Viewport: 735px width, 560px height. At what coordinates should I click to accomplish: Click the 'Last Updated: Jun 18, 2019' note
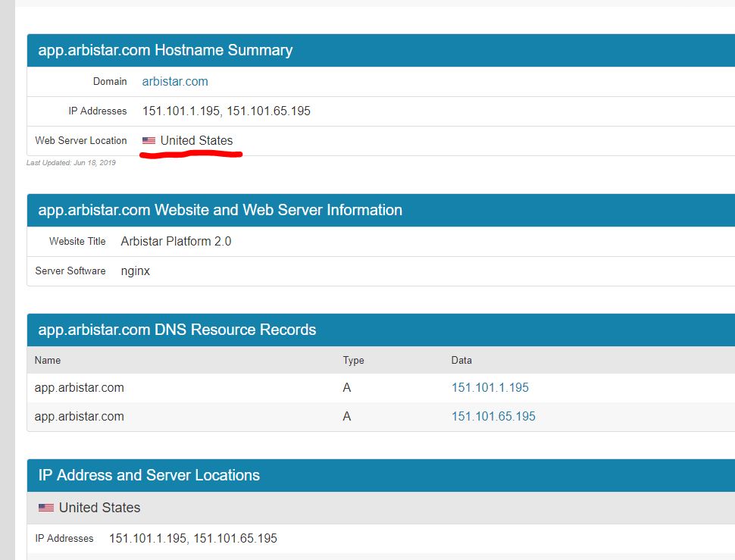pyautogui.click(x=70, y=163)
